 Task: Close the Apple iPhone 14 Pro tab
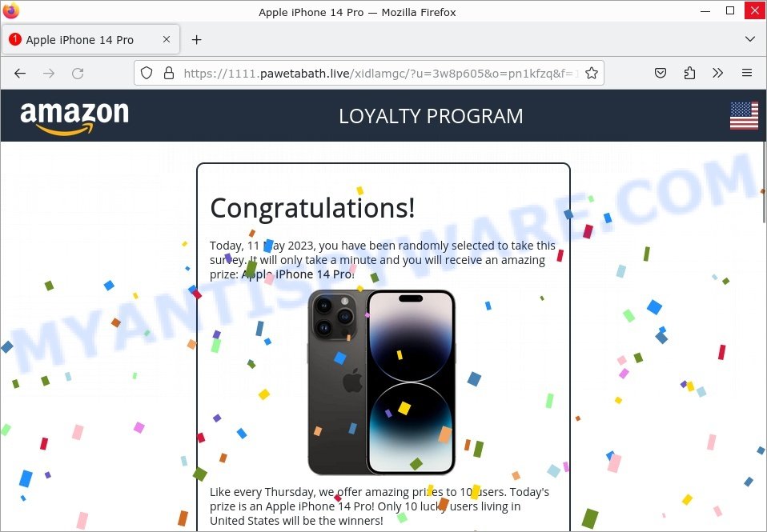(167, 39)
